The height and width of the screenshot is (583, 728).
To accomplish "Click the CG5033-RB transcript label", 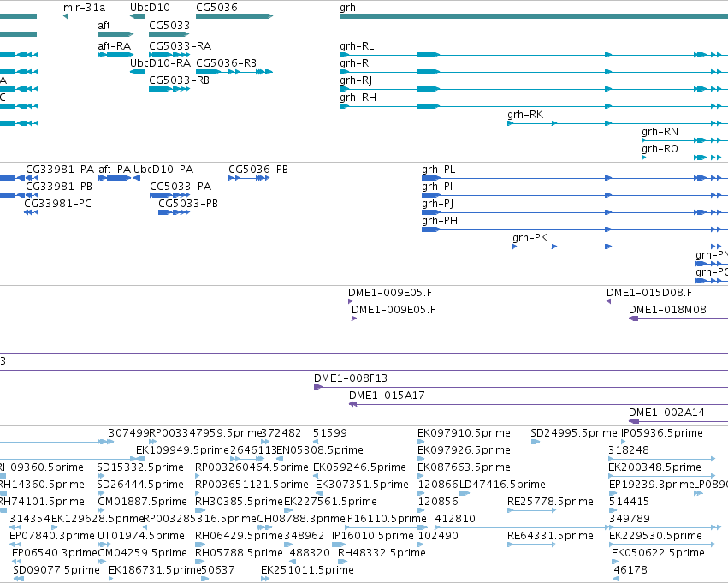I will pyautogui.click(x=179, y=80).
